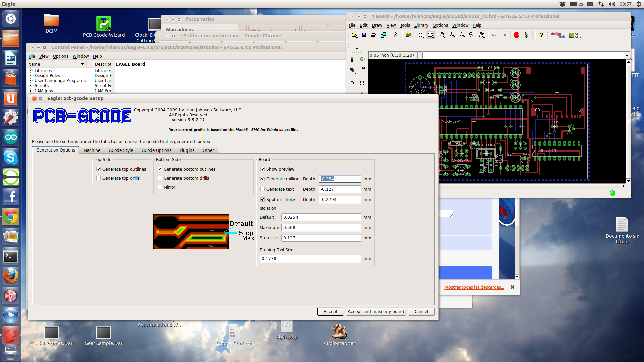644x362 pixels.
Task: Click the Save icon in EAGLE toolbar
Action: click(x=364, y=35)
